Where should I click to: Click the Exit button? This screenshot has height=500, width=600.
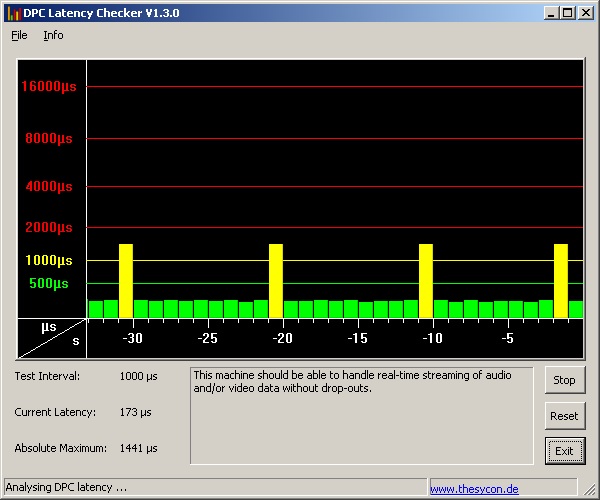tap(564, 451)
